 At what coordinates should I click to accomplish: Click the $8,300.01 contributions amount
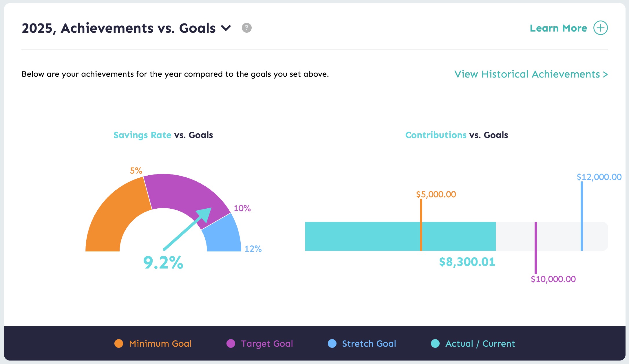(x=467, y=262)
